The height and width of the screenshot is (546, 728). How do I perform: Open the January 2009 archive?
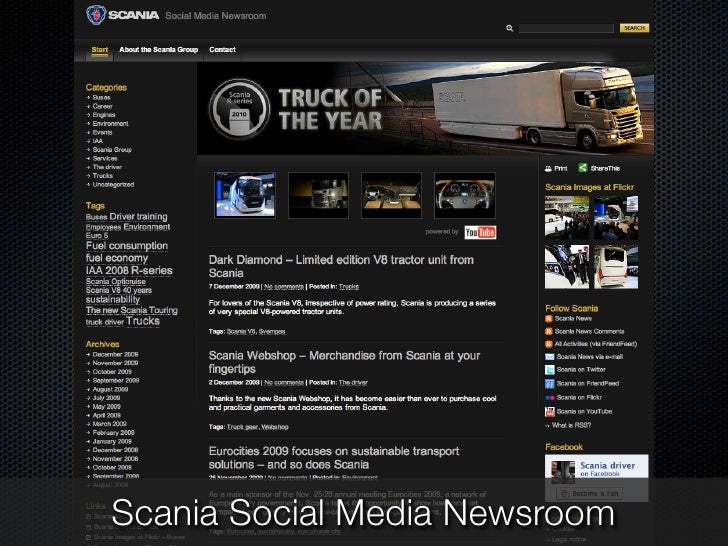pos(112,442)
